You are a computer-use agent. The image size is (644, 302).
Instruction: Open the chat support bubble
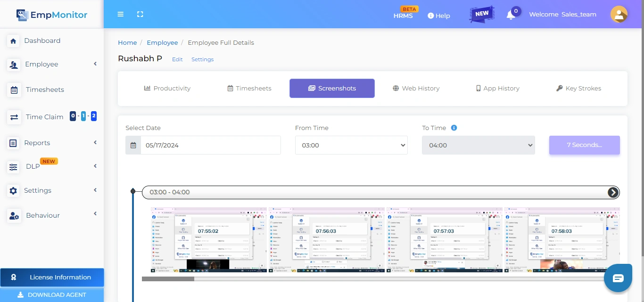(x=618, y=278)
